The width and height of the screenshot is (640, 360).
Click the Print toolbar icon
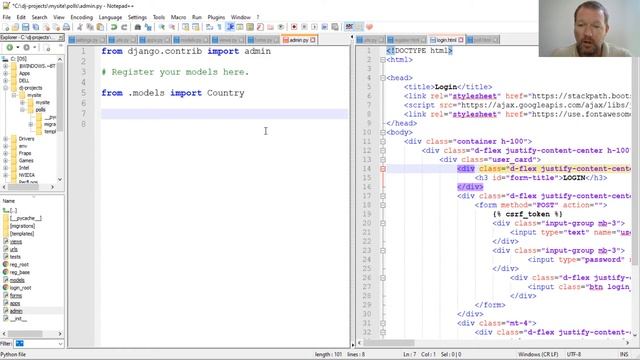[66, 27]
